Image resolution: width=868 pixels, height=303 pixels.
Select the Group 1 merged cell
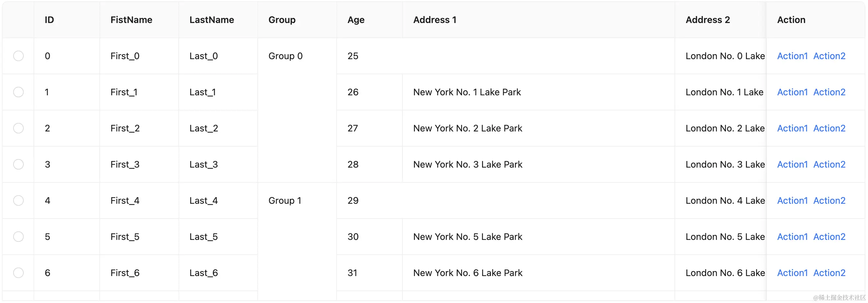pyautogui.click(x=297, y=242)
